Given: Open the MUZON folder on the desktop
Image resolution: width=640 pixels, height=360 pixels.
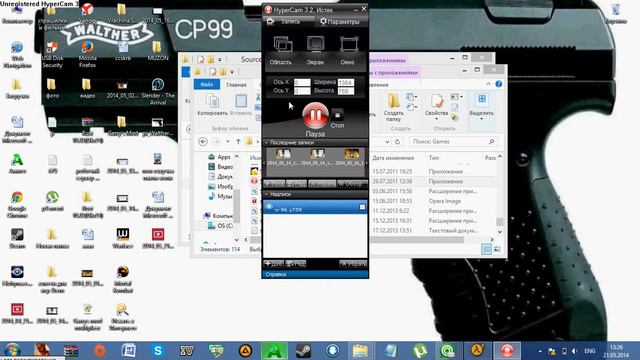Looking at the screenshot, I should [x=158, y=51].
